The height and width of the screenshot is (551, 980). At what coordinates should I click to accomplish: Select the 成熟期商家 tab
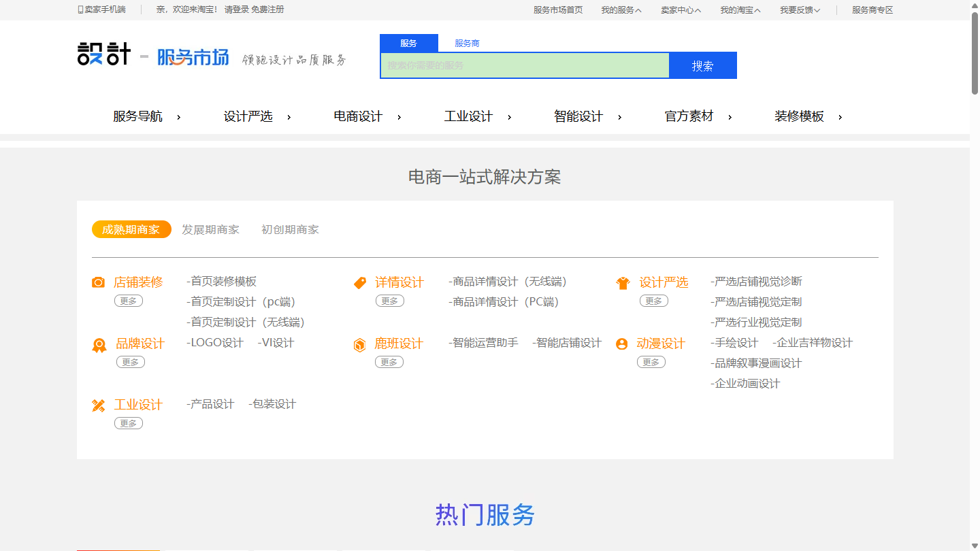pos(131,229)
